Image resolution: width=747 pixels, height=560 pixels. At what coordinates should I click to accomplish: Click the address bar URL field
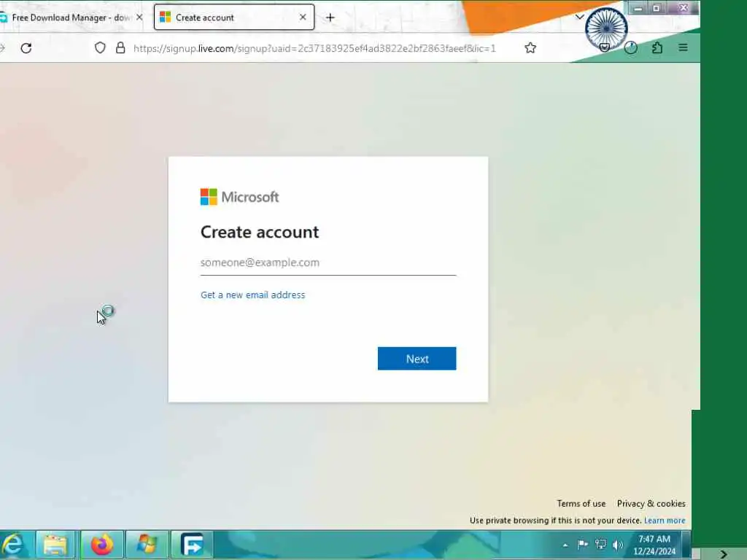coord(314,48)
